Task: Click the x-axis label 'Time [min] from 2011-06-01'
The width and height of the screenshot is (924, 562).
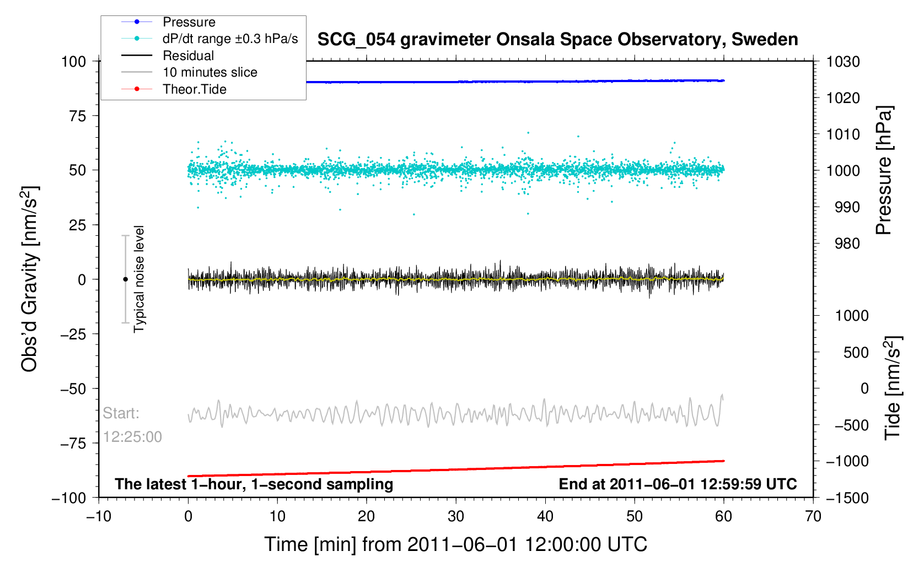Action: point(455,544)
